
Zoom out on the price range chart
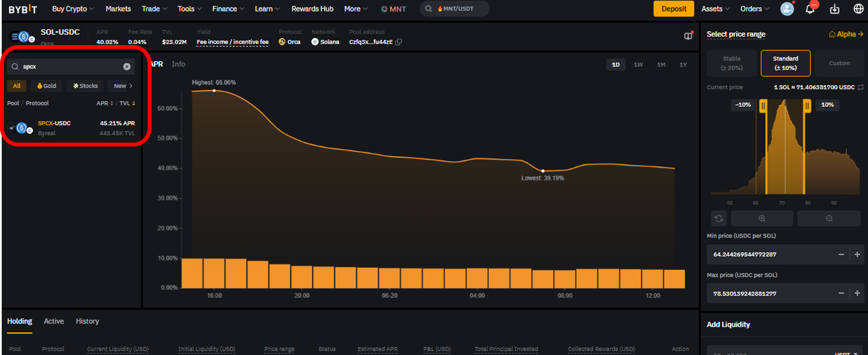pos(829,218)
